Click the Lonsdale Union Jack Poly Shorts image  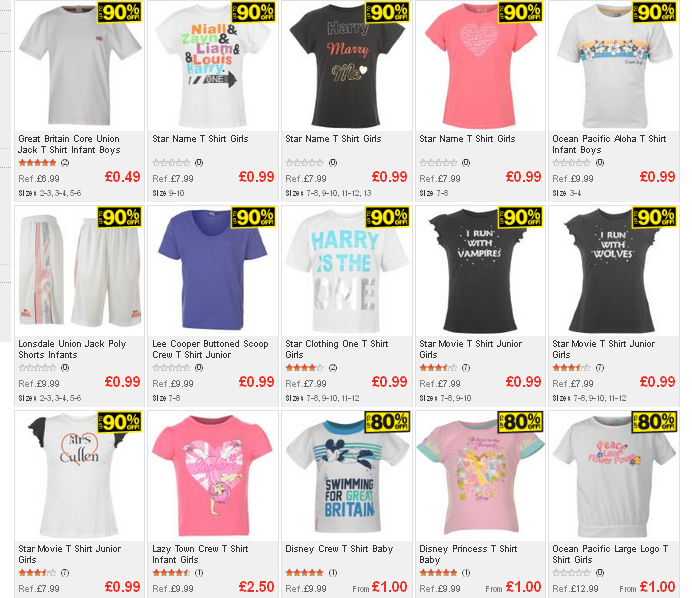(x=79, y=271)
